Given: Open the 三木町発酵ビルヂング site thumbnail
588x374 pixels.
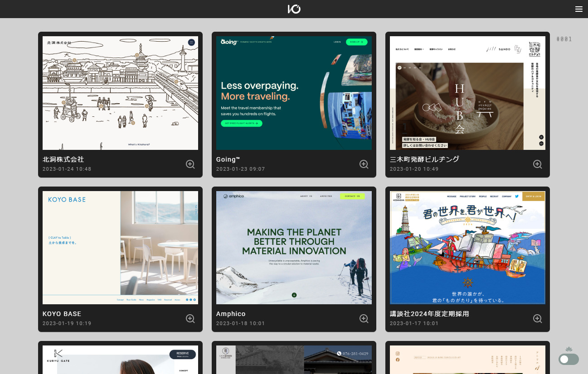Looking at the screenshot, I should tap(467, 93).
